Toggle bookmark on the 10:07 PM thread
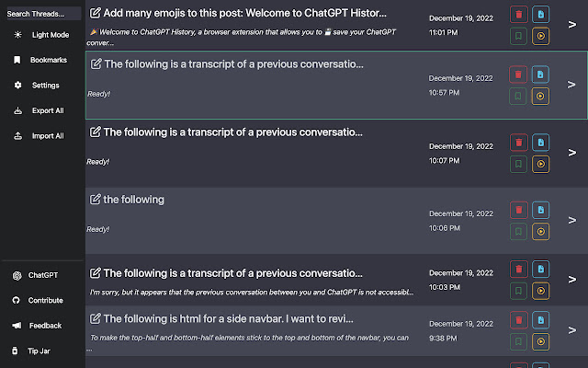This screenshot has width=588, height=368. point(519,164)
